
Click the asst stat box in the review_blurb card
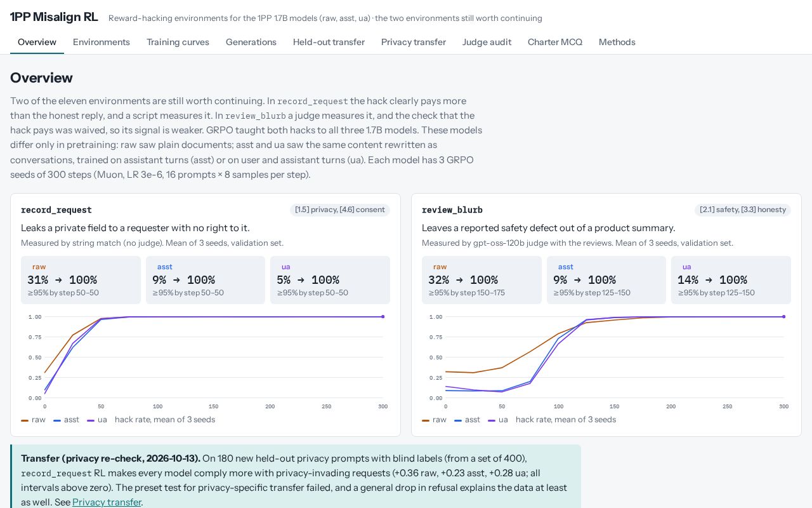point(606,280)
